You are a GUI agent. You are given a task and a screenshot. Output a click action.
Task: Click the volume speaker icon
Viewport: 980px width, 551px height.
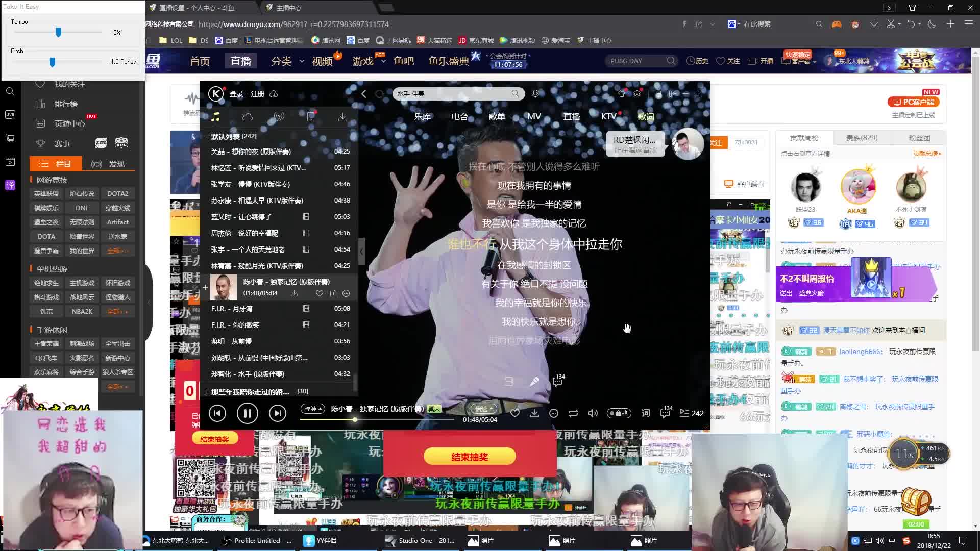[593, 413]
